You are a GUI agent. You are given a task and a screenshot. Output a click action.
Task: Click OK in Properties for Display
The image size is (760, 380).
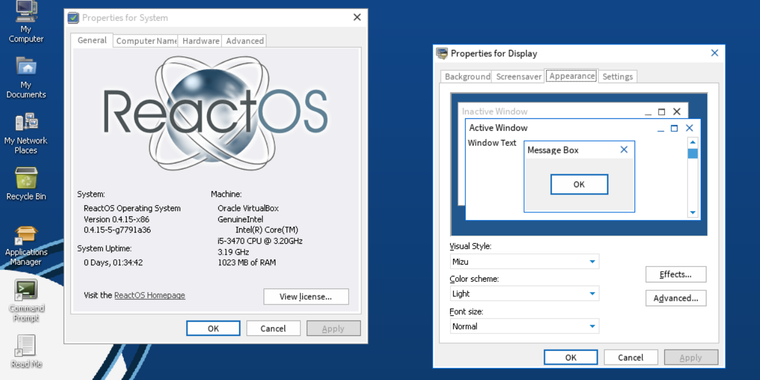(570, 357)
